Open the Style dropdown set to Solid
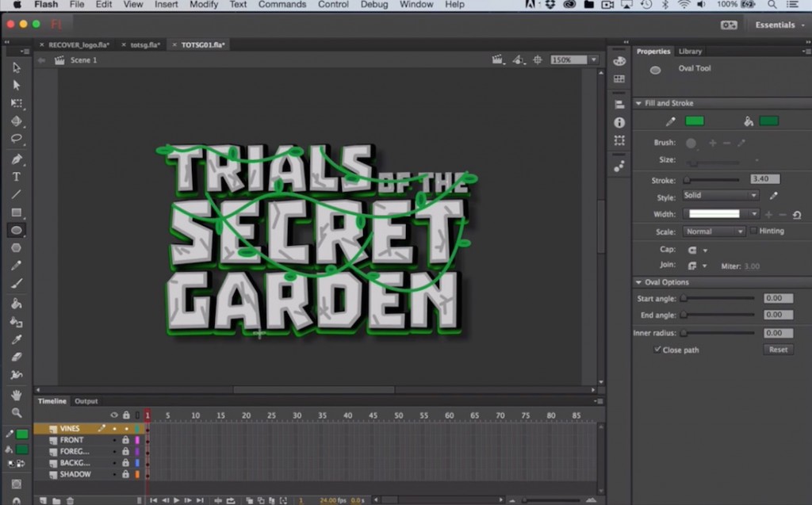This screenshot has height=505, width=812. tap(720, 195)
